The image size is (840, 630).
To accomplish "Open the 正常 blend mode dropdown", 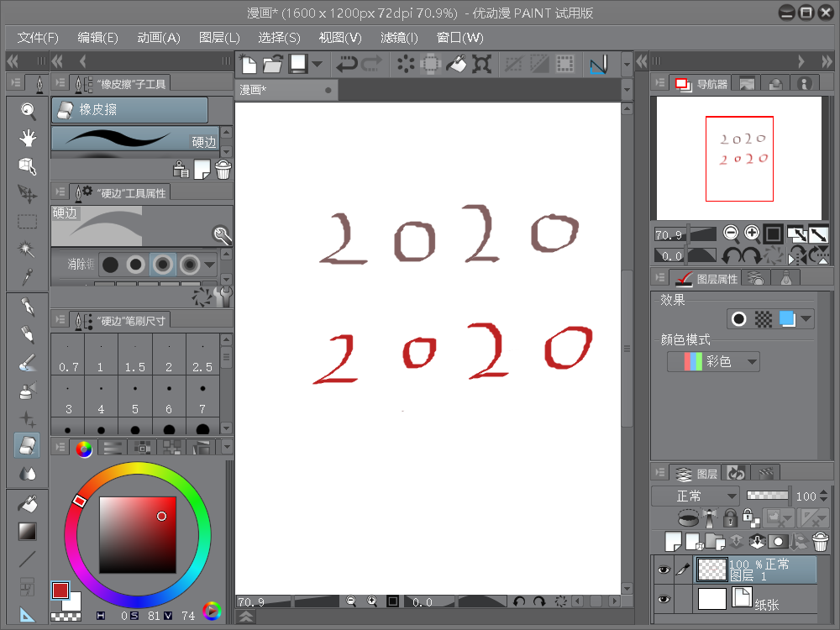I will [x=696, y=496].
